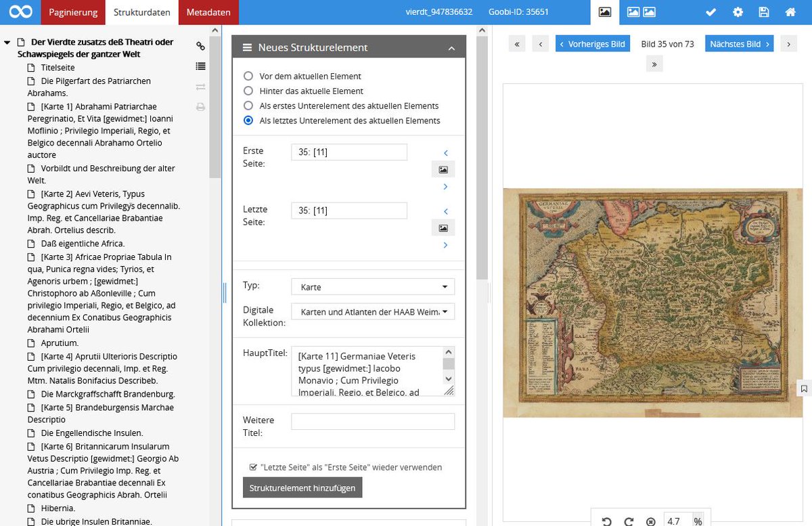Click the list view icon beside tree
This screenshot has height=526, width=812.
[200, 66]
